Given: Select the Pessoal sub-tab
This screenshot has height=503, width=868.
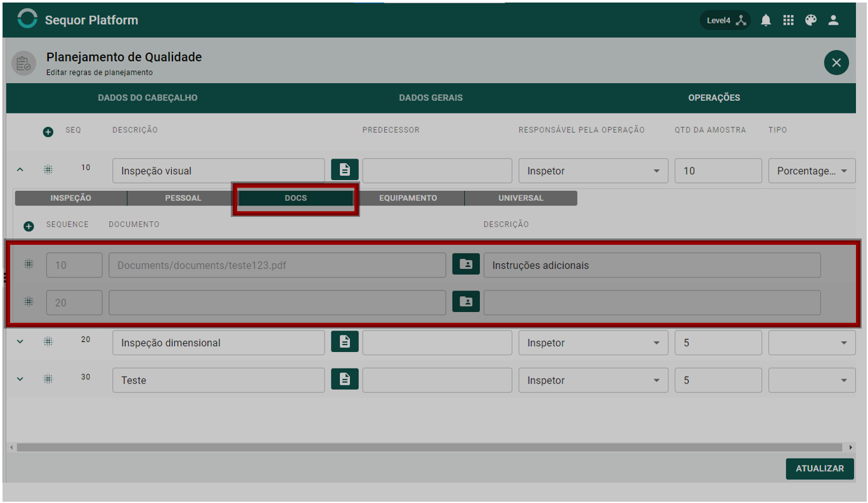Looking at the screenshot, I should tap(183, 198).
